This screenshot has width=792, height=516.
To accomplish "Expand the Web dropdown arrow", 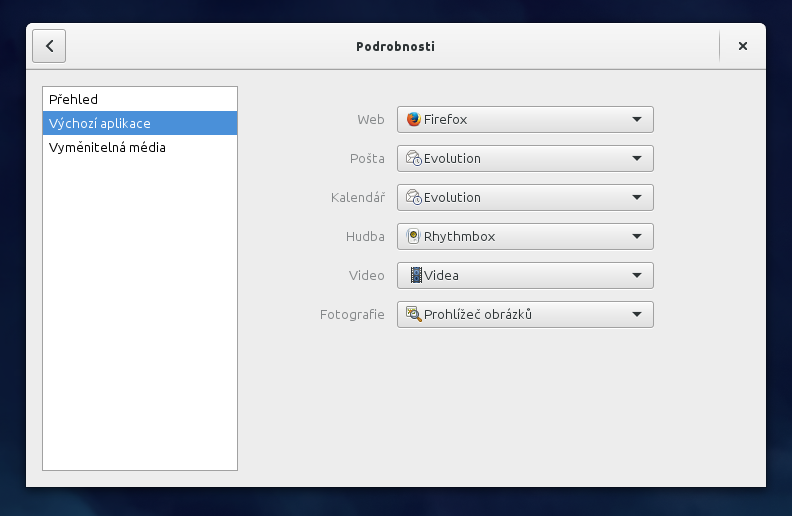I will click(x=637, y=120).
